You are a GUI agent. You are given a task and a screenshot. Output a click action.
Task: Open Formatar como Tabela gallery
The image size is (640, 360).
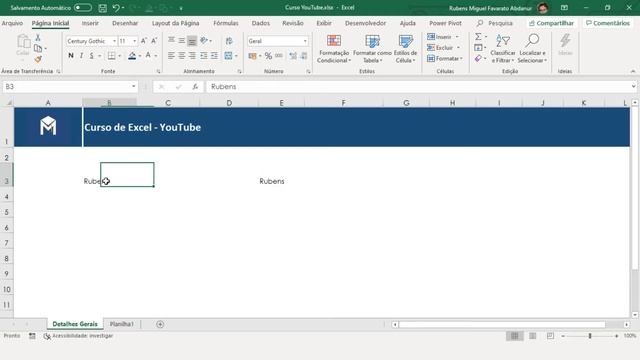point(372,49)
